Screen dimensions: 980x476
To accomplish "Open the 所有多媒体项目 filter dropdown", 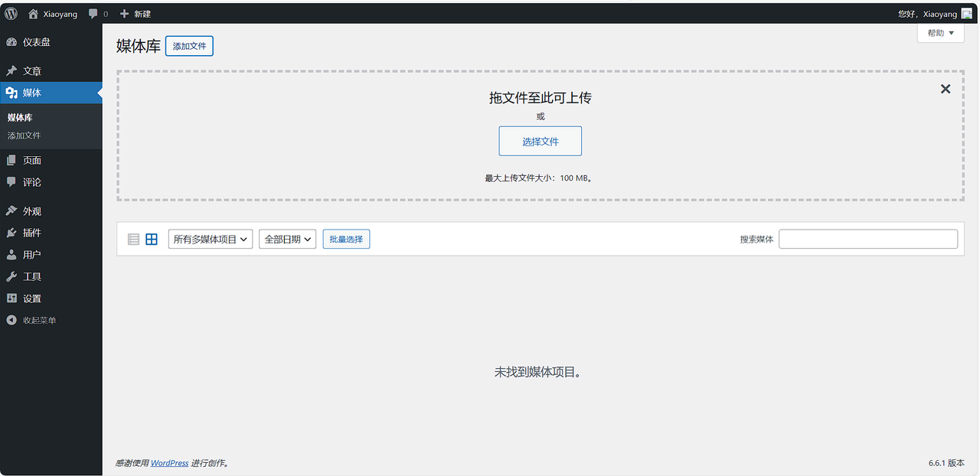I will pyautogui.click(x=211, y=240).
